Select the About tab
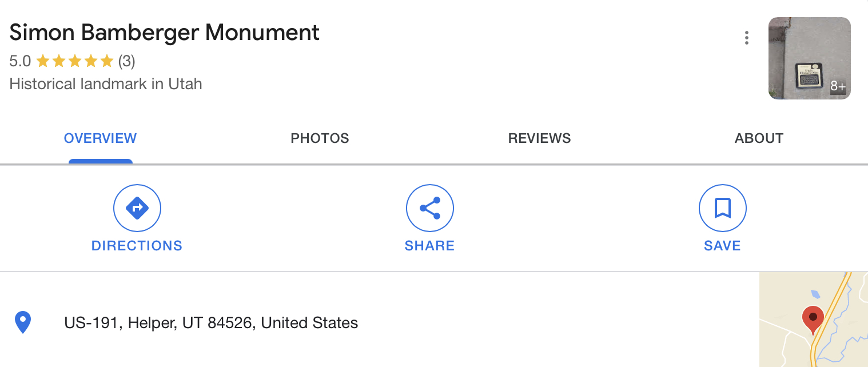This screenshot has width=868, height=367. pos(759,138)
